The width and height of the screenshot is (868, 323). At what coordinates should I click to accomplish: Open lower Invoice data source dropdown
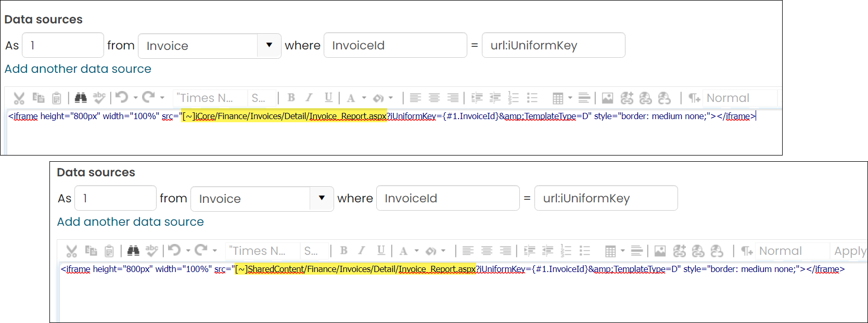pos(322,198)
